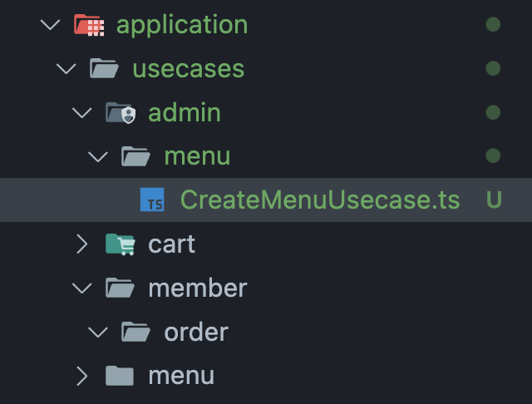Click the green-labeled menu folder icon under admin
The width and height of the screenshot is (532, 404).
[135, 156]
